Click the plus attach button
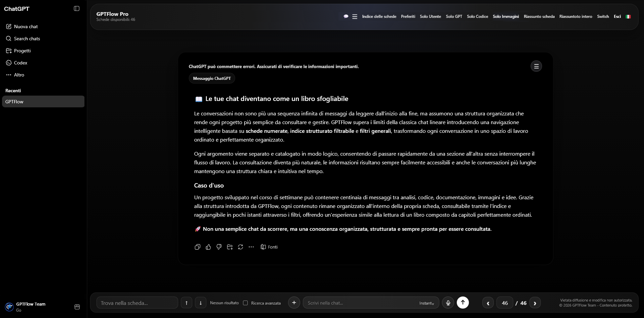 [x=294, y=303]
